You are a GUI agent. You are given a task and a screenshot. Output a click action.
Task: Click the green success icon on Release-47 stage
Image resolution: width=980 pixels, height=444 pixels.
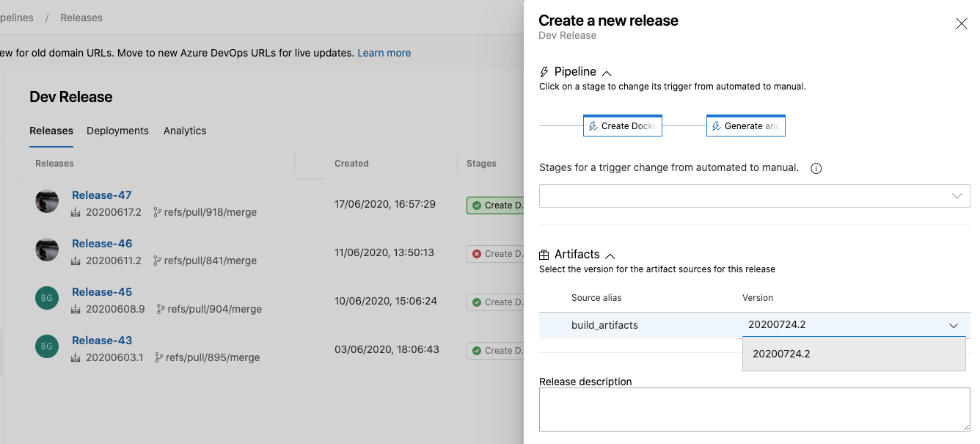(x=477, y=205)
